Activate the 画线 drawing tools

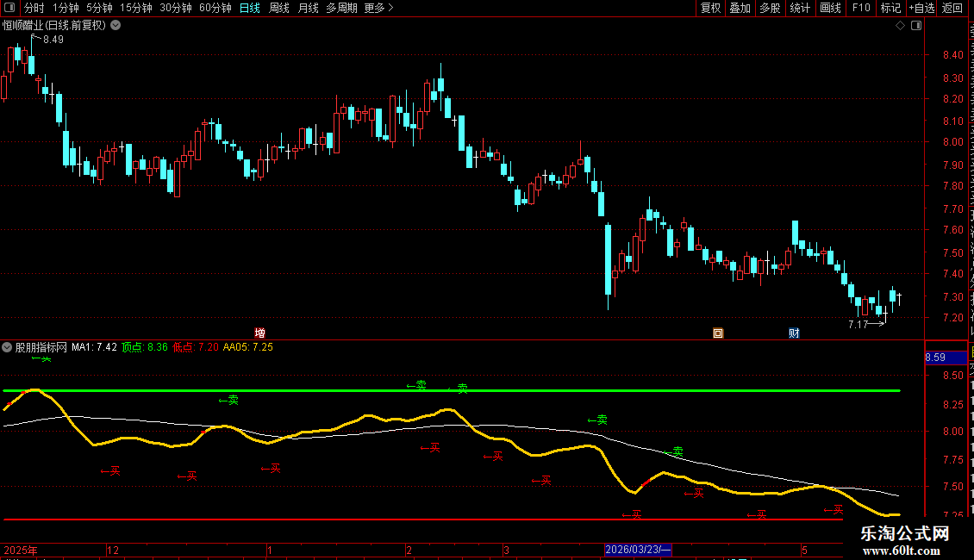(830, 8)
